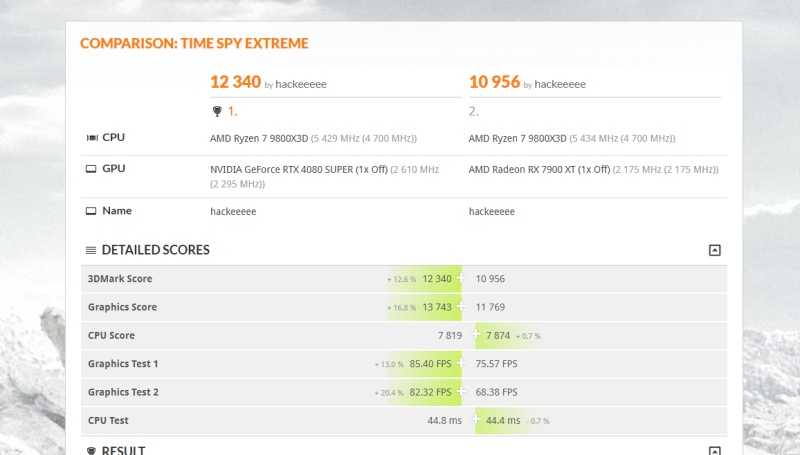
Task: Click the plus marker in CPU Score row
Action: point(476,334)
